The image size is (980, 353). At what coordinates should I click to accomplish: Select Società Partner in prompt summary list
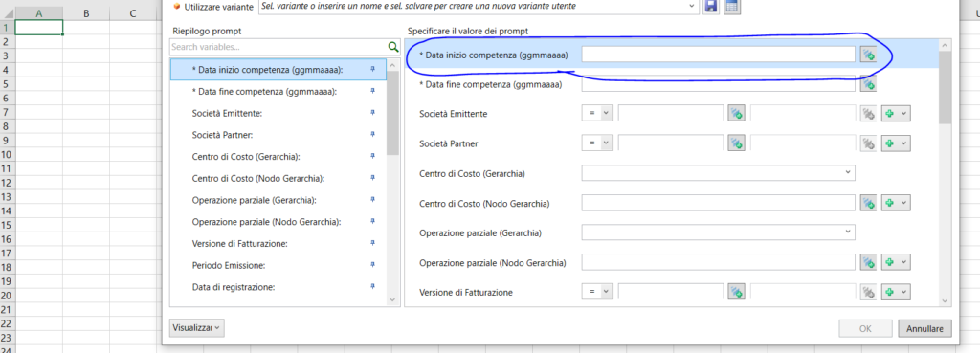tap(226, 134)
